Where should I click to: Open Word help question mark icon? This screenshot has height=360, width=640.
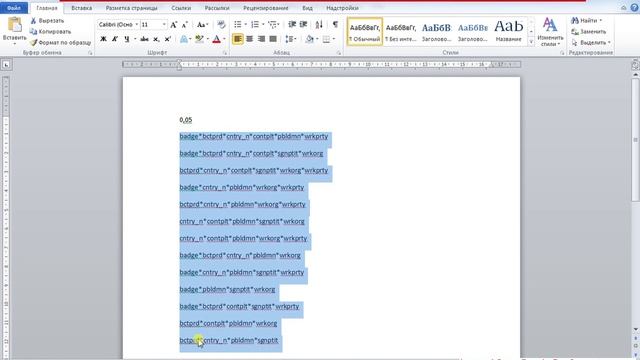(634, 8)
